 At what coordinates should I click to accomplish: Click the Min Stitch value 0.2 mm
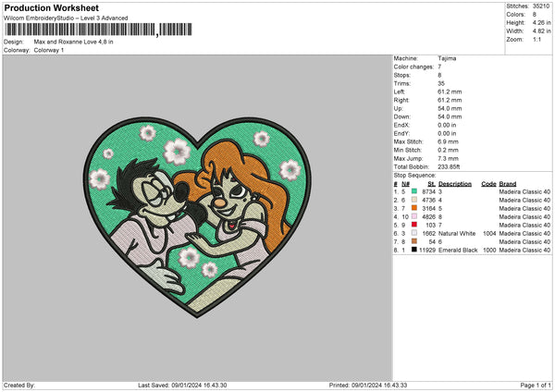[448, 150]
